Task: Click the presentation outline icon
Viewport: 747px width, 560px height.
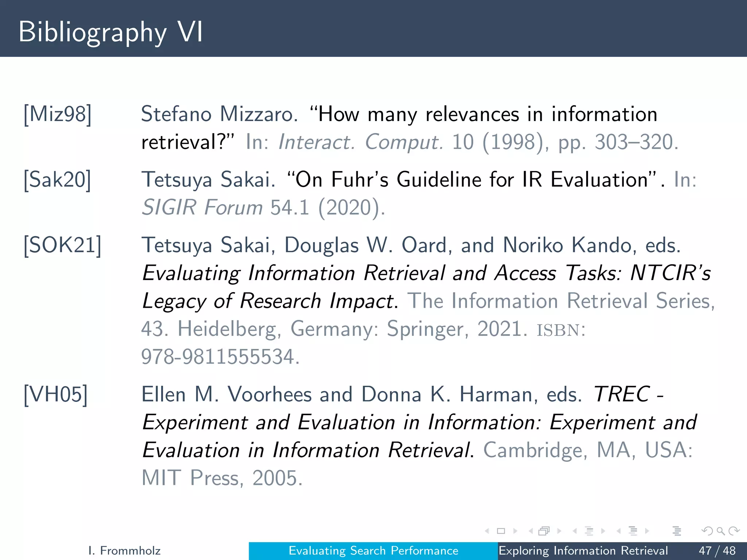Action: click(x=677, y=531)
